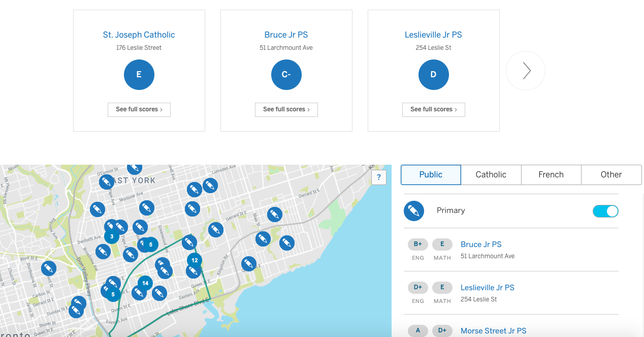Open Bruce Jr PS link in Public list
The image size is (644, 337).
(481, 244)
